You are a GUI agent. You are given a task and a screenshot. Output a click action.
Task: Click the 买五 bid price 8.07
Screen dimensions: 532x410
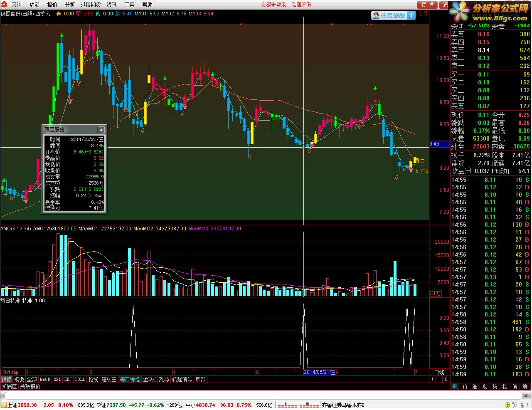(x=484, y=106)
